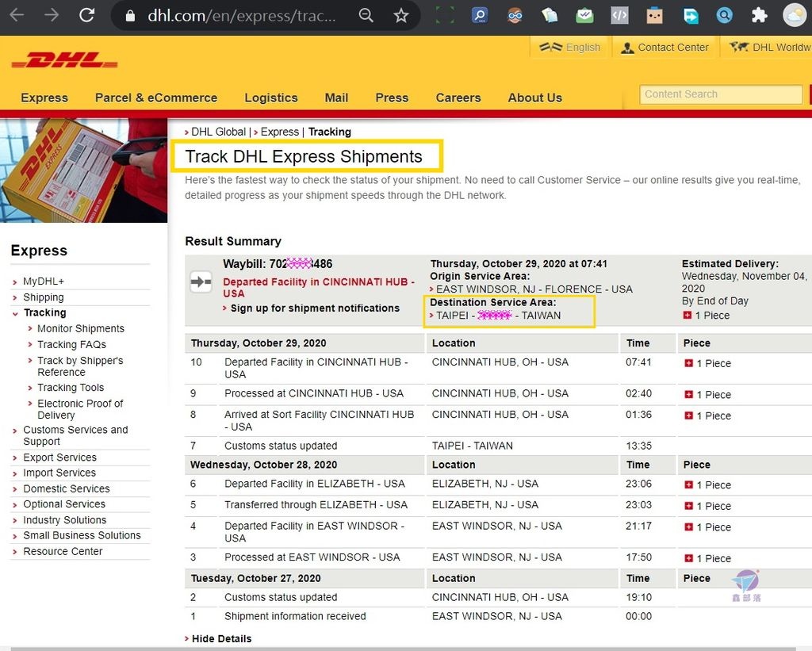The width and height of the screenshot is (812, 651).
Task: Expand piece details for the 02:40 event
Action: pyautogui.click(x=688, y=394)
